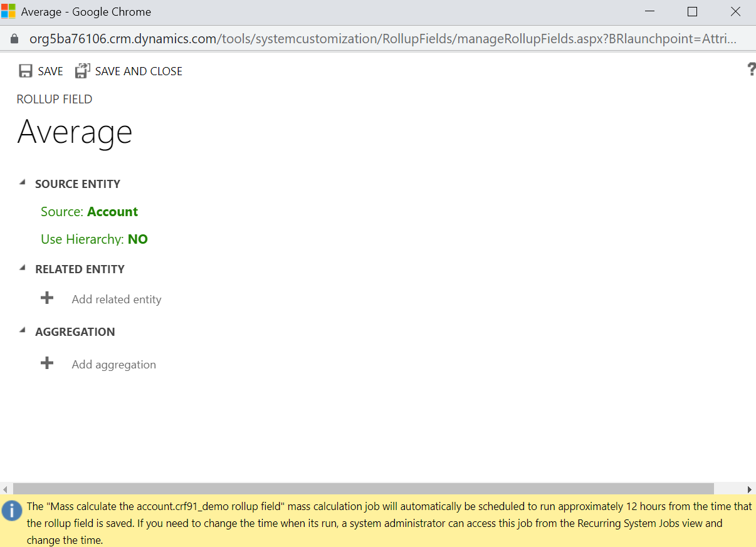This screenshot has height=547, width=756.
Task: Click the Add aggregation text
Action: coord(113,365)
